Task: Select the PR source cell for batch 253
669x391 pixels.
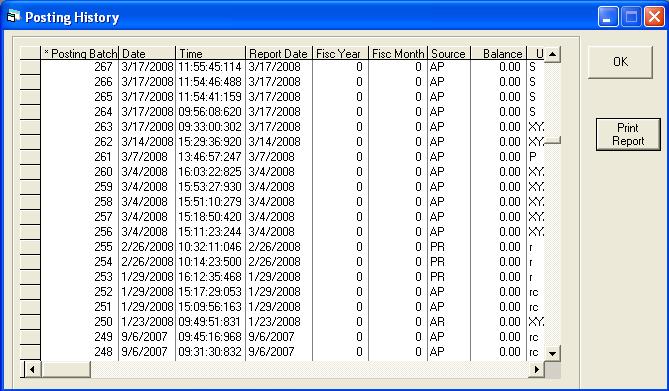Action: click(449, 277)
